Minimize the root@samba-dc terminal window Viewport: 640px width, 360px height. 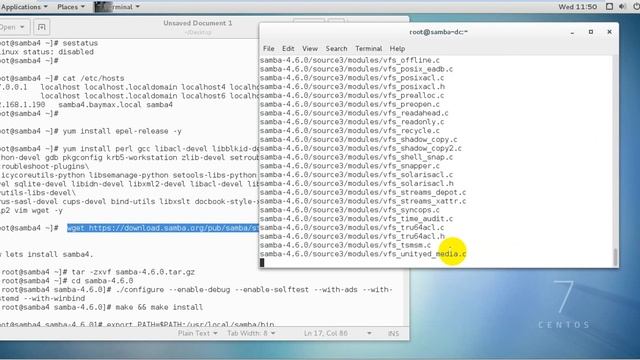point(572,32)
